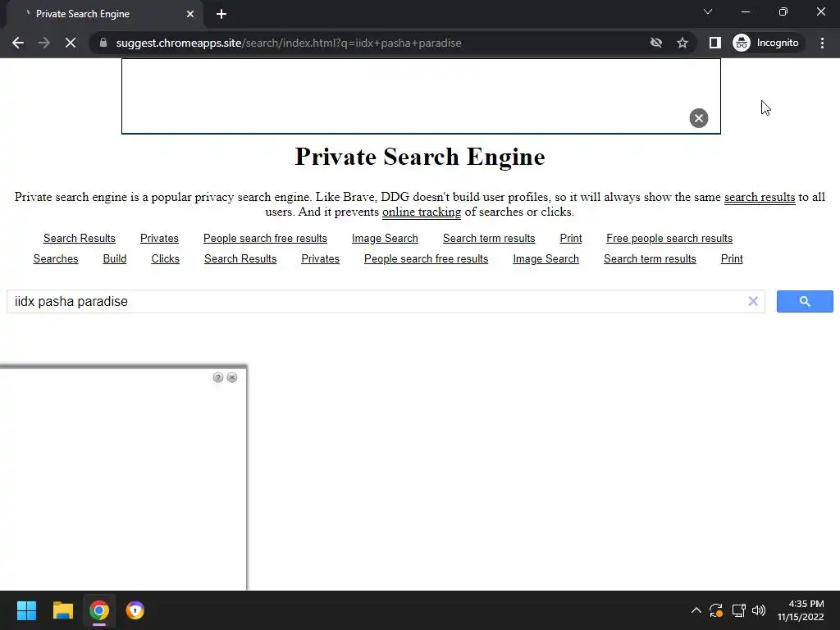Screen dimensions: 840x630
Task: Bookmark this page with the star
Action: [x=682, y=43]
